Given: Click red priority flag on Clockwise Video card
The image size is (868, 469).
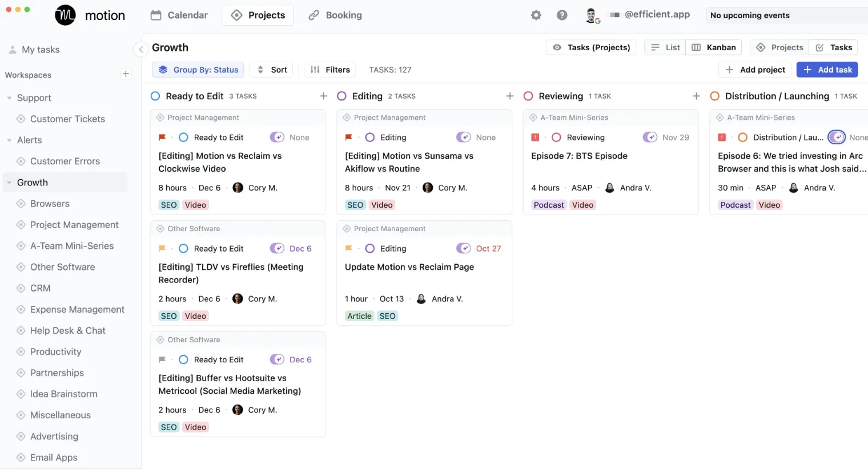Looking at the screenshot, I should (x=162, y=138).
